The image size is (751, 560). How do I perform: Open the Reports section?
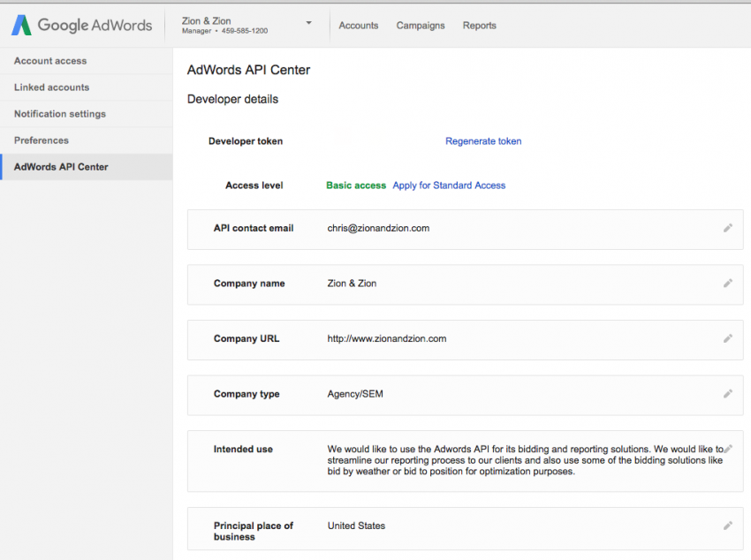coord(479,26)
